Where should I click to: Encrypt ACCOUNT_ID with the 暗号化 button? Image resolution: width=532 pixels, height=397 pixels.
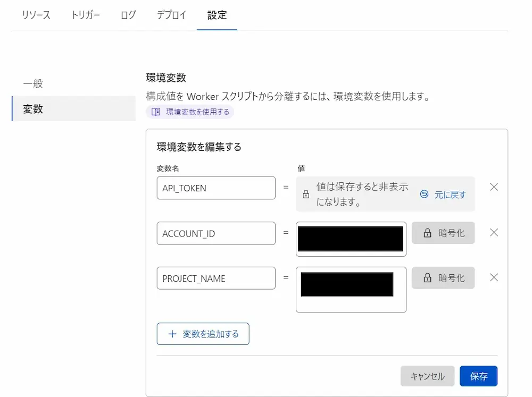tap(443, 233)
